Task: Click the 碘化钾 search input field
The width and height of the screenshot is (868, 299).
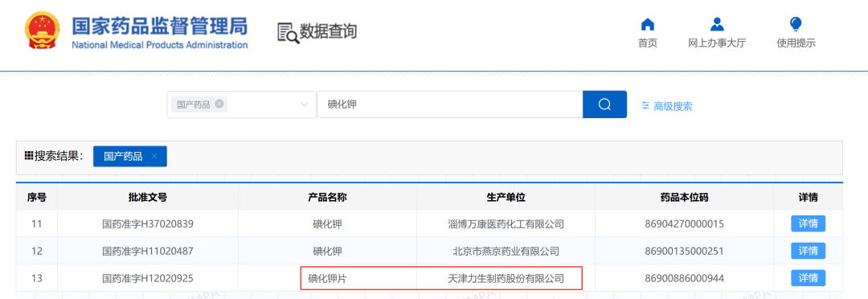Action: coord(449,104)
